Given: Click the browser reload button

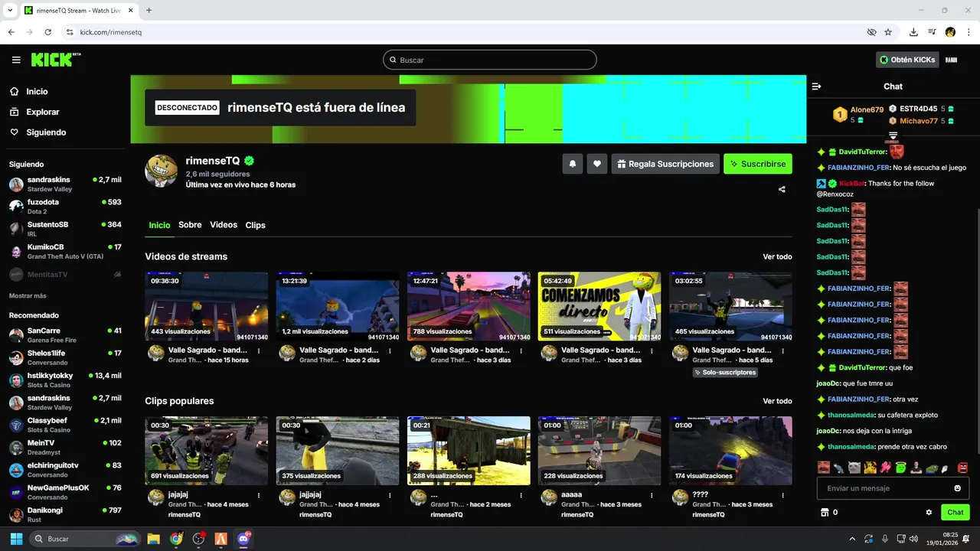Looking at the screenshot, I should click(48, 32).
